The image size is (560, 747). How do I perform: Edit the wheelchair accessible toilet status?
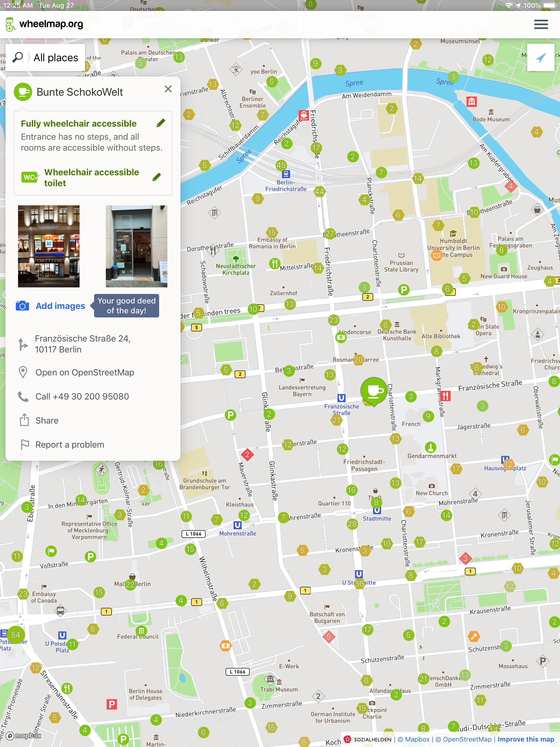tap(156, 177)
